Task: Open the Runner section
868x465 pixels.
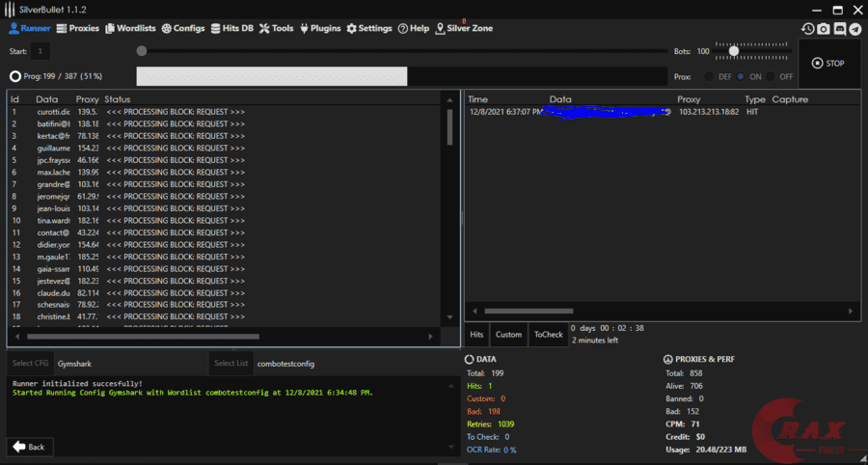Action: [x=29, y=28]
